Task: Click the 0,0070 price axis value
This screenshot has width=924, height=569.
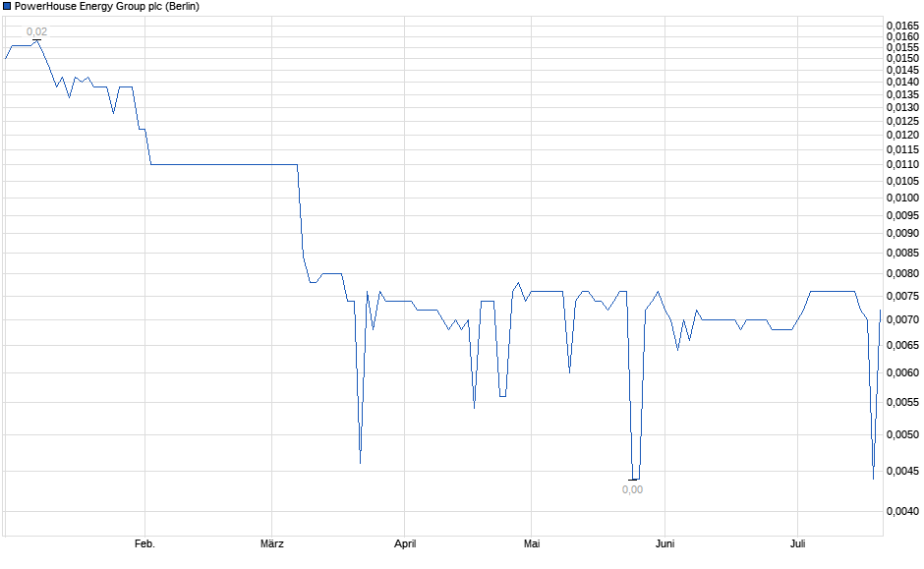Action: 902,319
